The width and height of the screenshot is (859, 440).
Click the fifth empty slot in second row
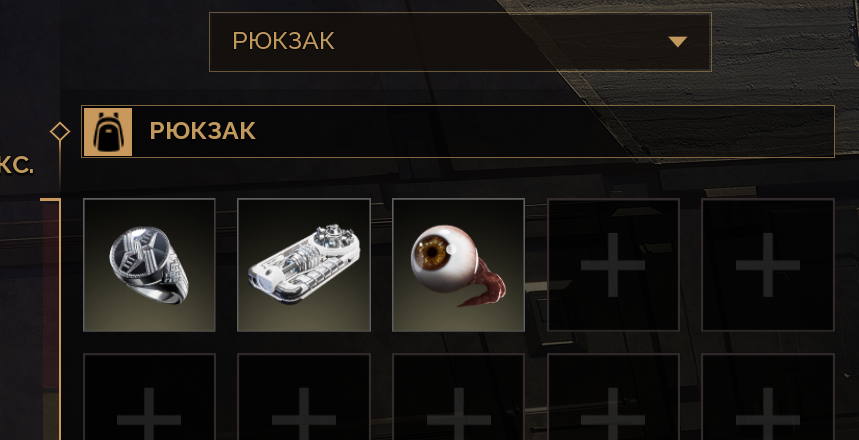tap(768, 397)
